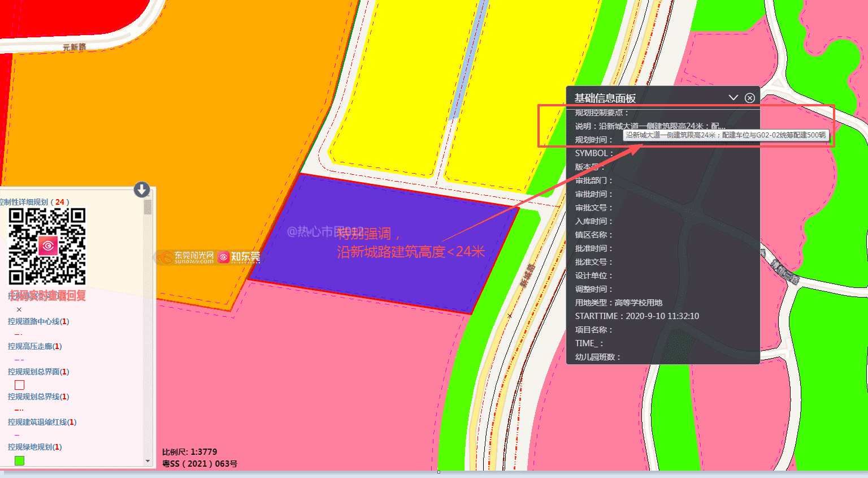Click the QR code image in the legend

coord(47,246)
